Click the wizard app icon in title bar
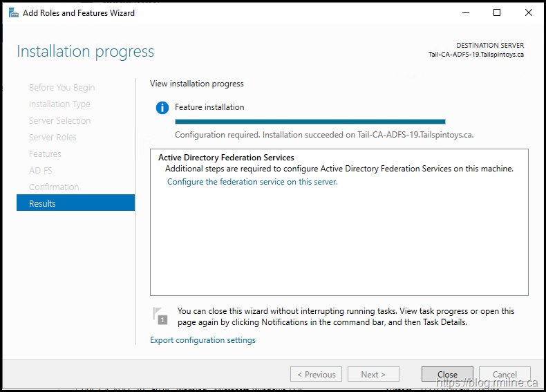546x392 pixels. coord(13,12)
